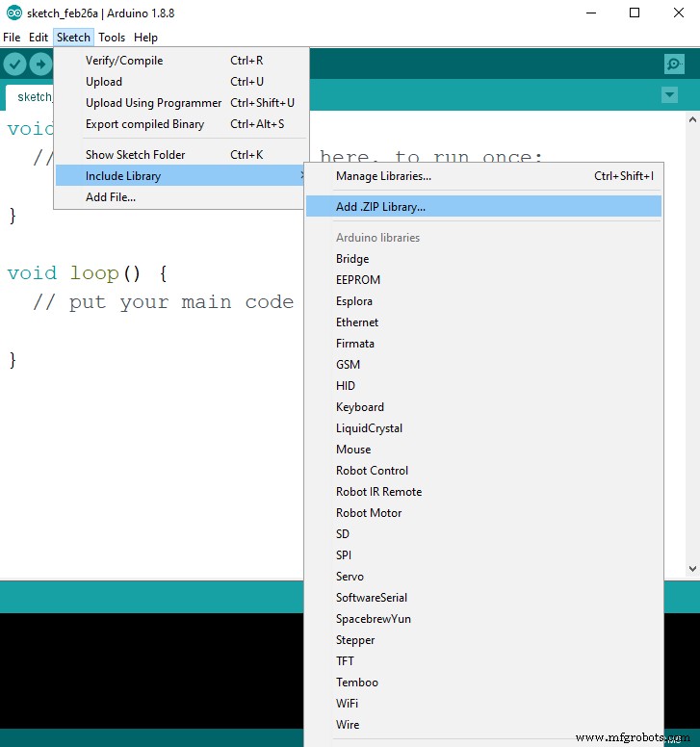Include the SoftwareSerial library
The height and width of the screenshot is (747, 700).
click(x=371, y=598)
